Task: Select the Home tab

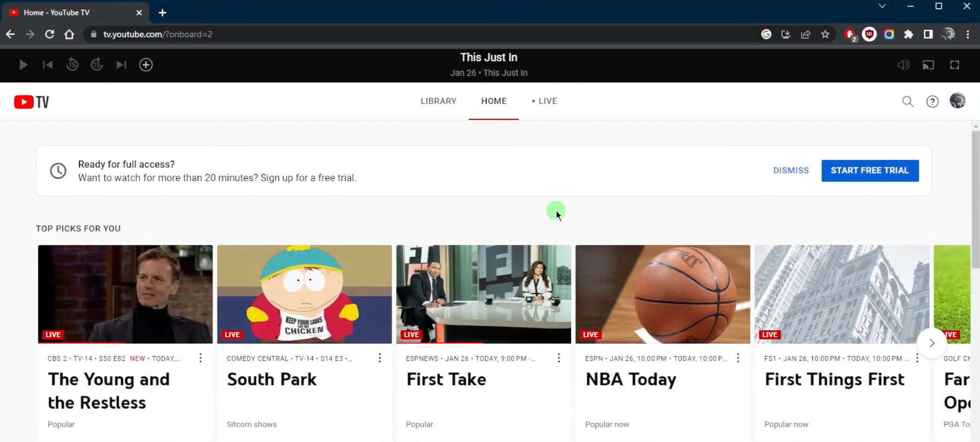Action: click(494, 101)
